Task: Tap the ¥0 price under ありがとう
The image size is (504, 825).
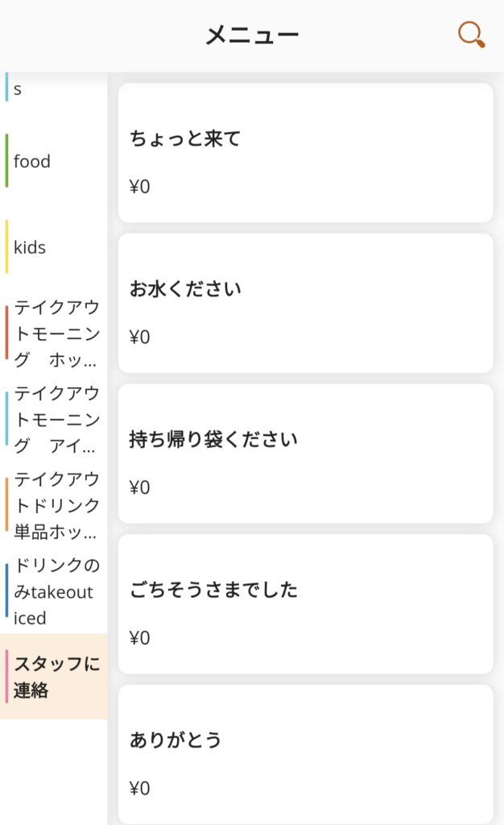Action: [140, 788]
